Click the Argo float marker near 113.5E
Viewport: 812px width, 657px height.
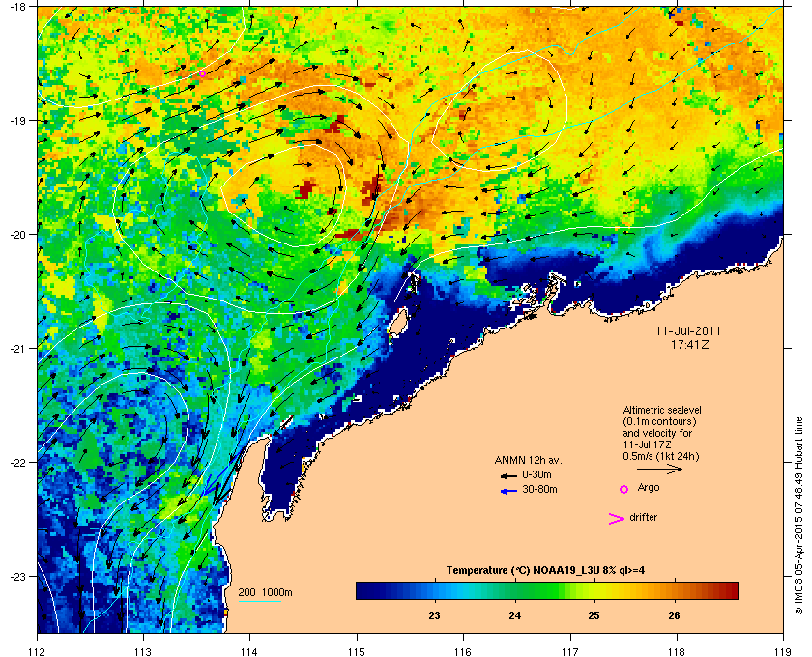202,74
